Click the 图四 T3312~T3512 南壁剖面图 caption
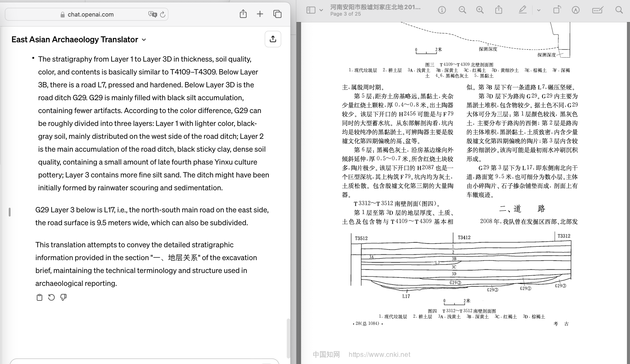The height and width of the screenshot is (364, 630). click(462, 311)
